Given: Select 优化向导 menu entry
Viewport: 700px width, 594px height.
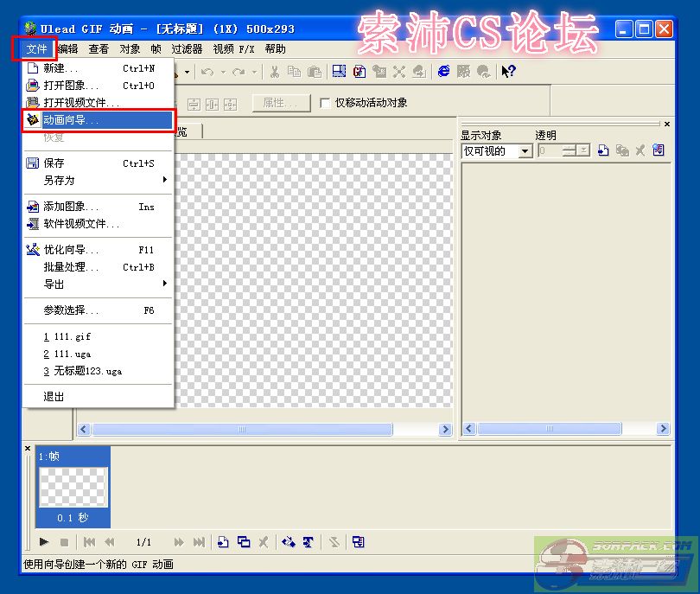Looking at the screenshot, I should click(99, 250).
